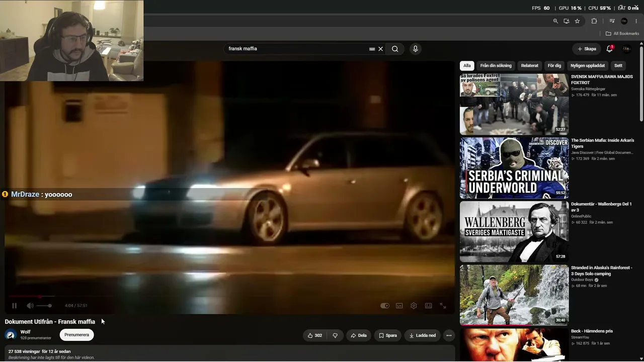Open title 'Dokumentär - Wallenbergs Del 1 av 3'
The height and width of the screenshot is (362, 644).
tap(601, 207)
